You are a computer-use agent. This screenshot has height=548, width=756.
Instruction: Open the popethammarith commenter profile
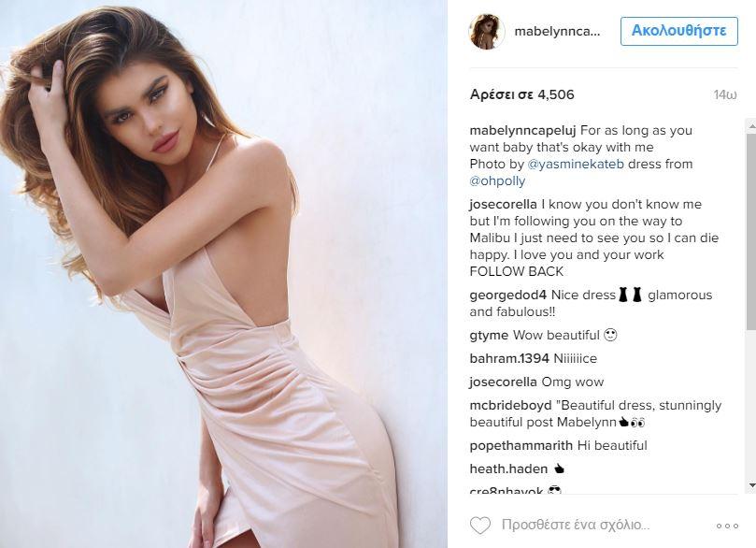pyautogui.click(x=521, y=446)
